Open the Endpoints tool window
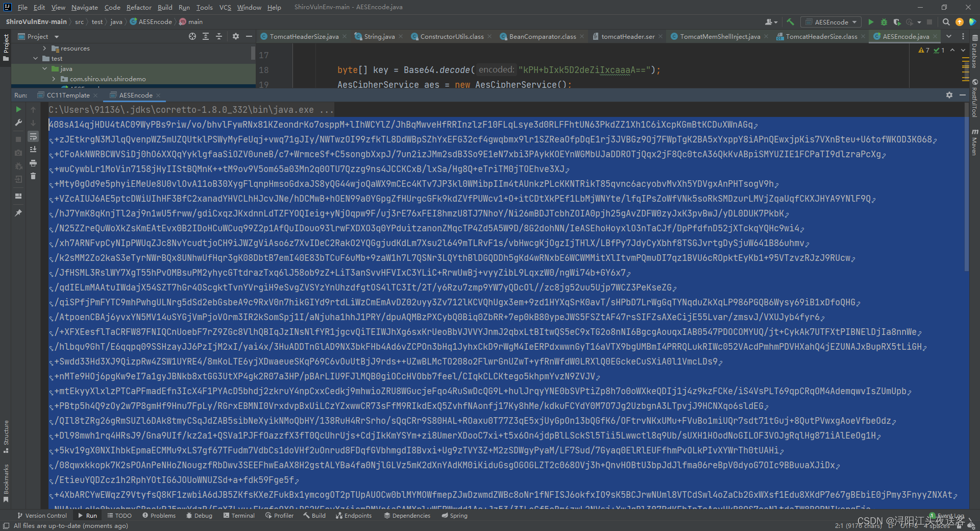The width and height of the screenshot is (980, 531). 354,516
